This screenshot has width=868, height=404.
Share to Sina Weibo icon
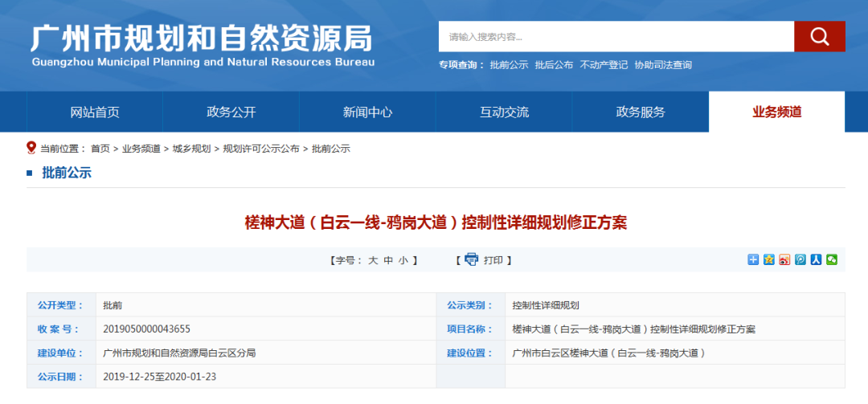tap(784, 259)
